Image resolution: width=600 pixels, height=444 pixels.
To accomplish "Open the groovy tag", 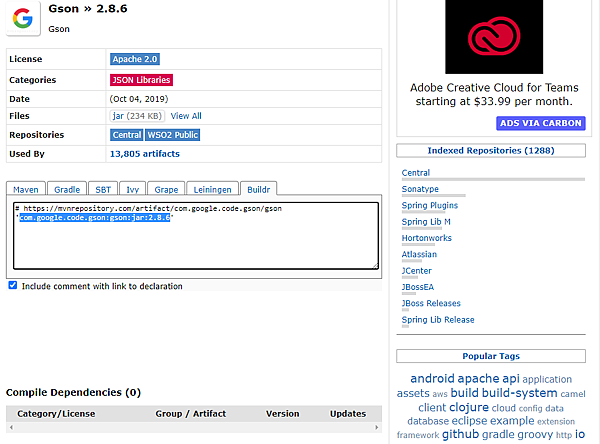I will point(535,435).
